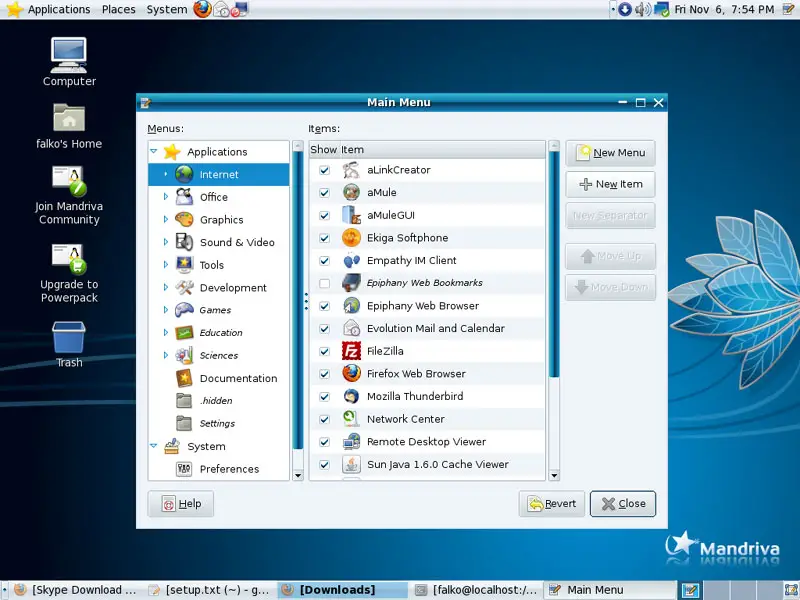The width and height of the screenshot is (800, 600).
Task: Uncheck the Epiphany Web Browser checkbox
Action: (324, 306)
